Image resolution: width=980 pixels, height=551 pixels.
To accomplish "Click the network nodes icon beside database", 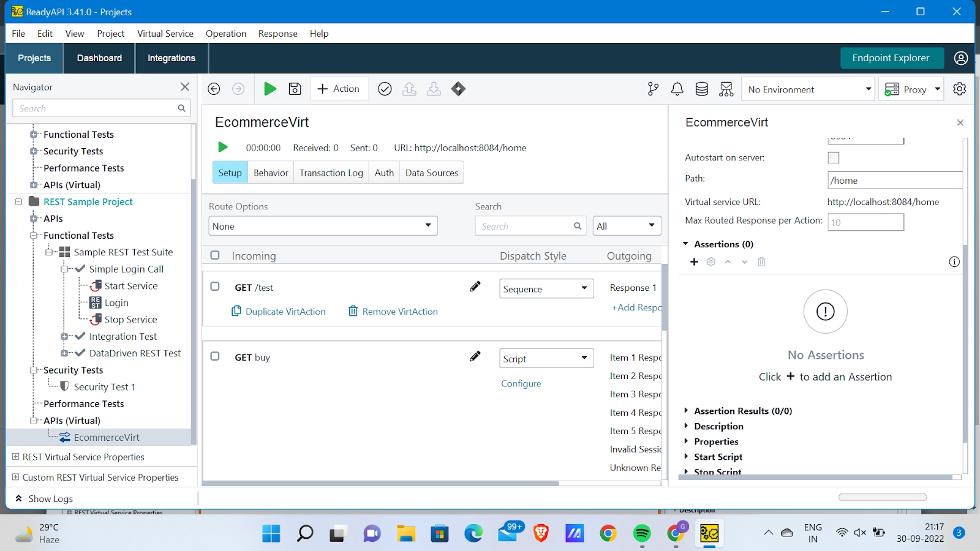I will point(726,89).
